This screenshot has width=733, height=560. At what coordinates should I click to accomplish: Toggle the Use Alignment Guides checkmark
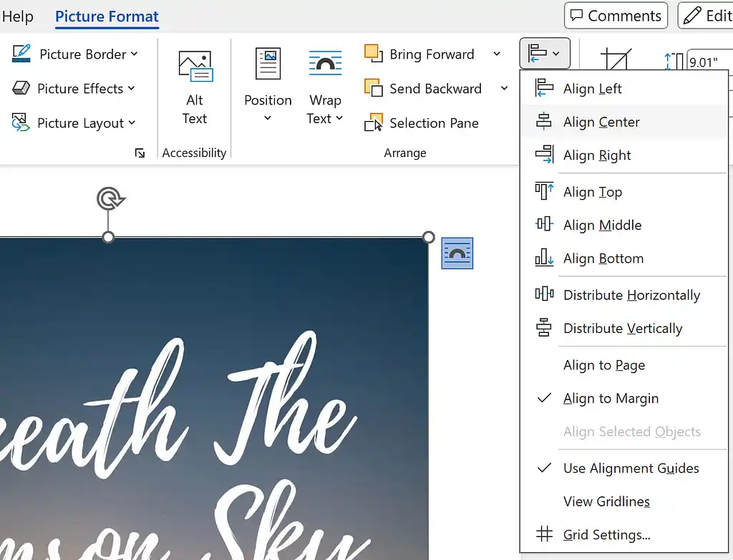point(544,468)
